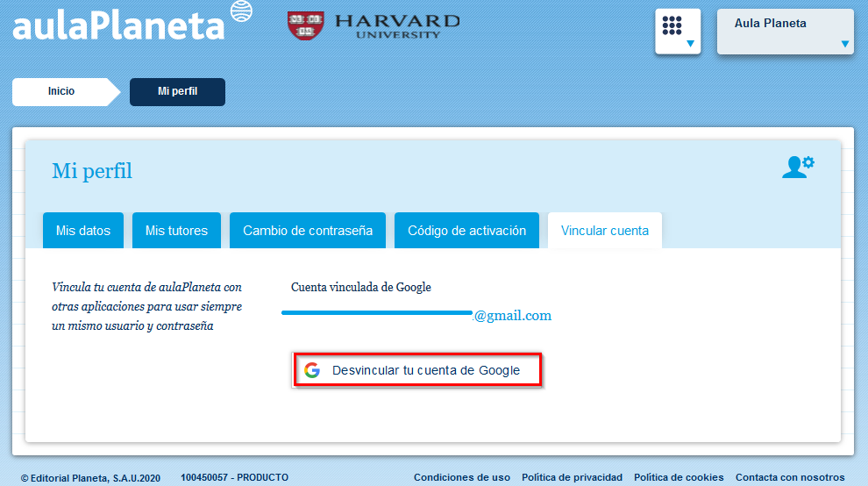Open the apps grid menu

coord(677,31)
